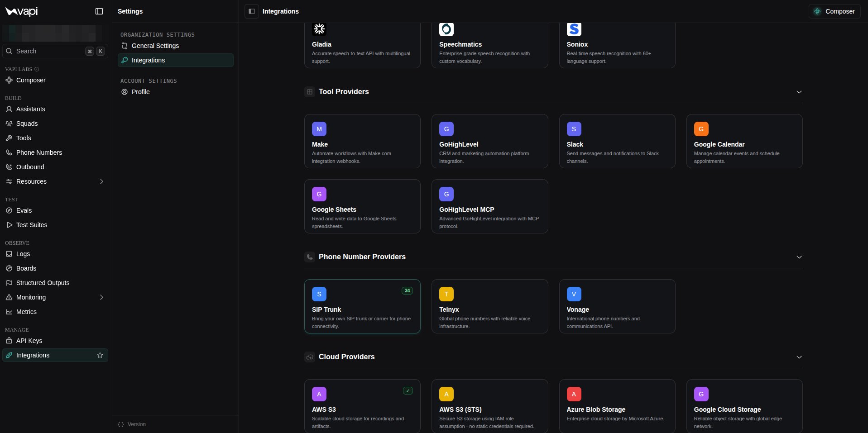Image resolution: width=868 pixels, height=433 pixels.
Task: Click the Phone Number Providers phone icon
Action: (310, 257)
